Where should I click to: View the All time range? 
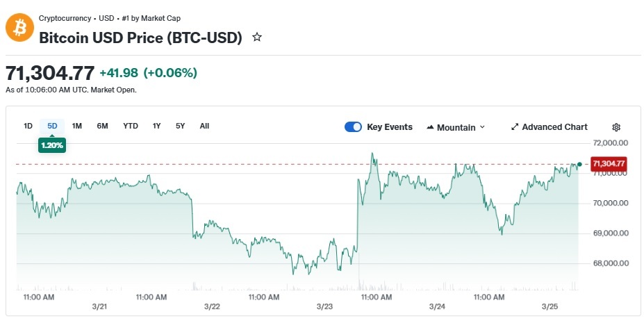point(204,126)
